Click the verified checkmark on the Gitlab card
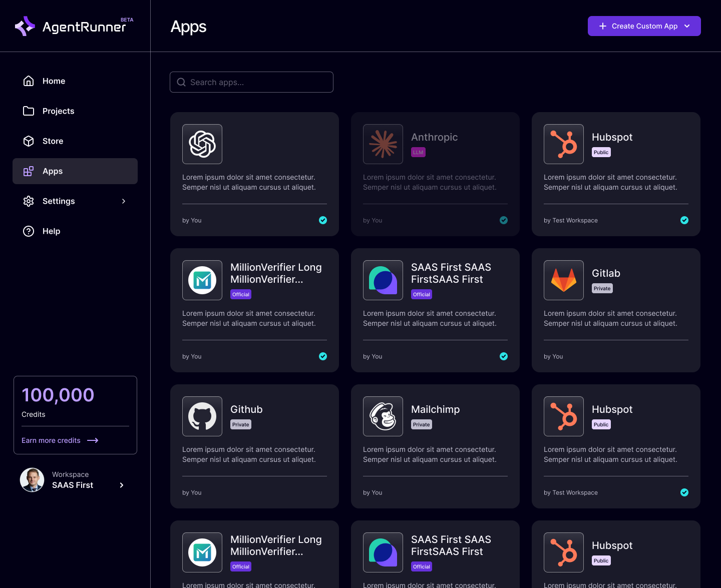 click(x=684, y=356)
